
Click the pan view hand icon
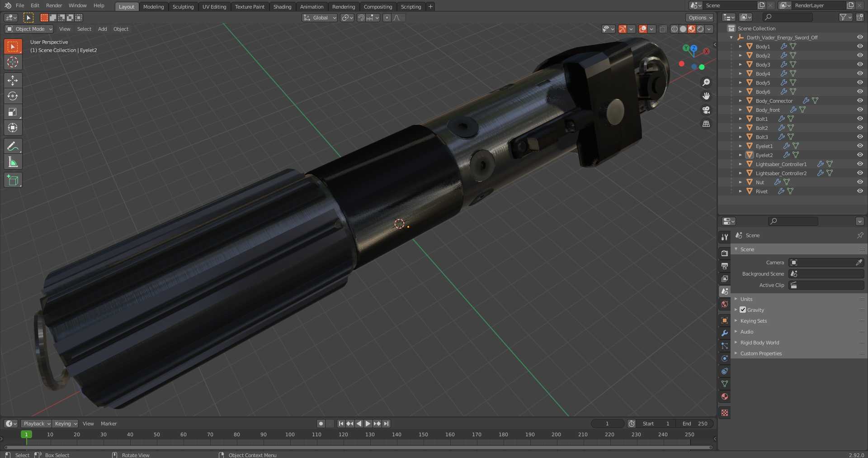[706, 96]
